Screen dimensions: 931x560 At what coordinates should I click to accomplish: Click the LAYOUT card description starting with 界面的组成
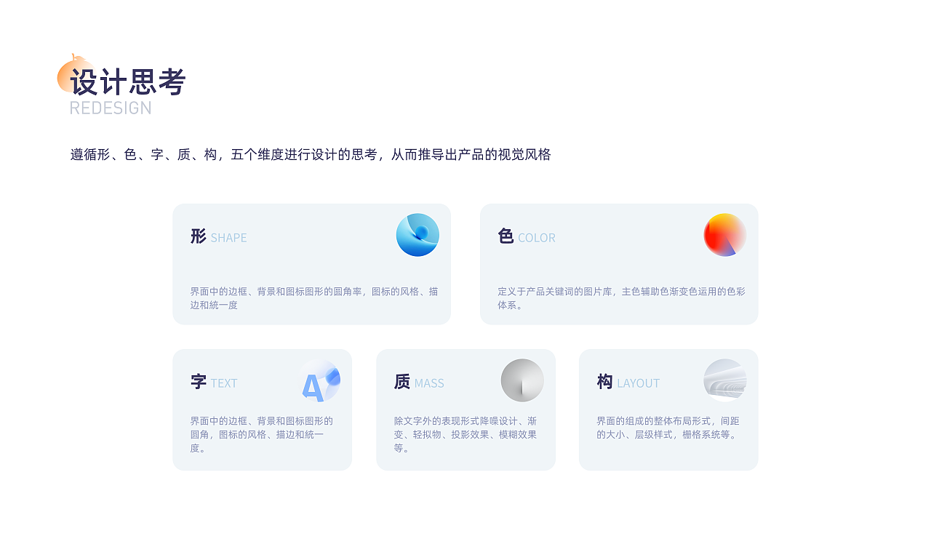click(x=667, y=428)
